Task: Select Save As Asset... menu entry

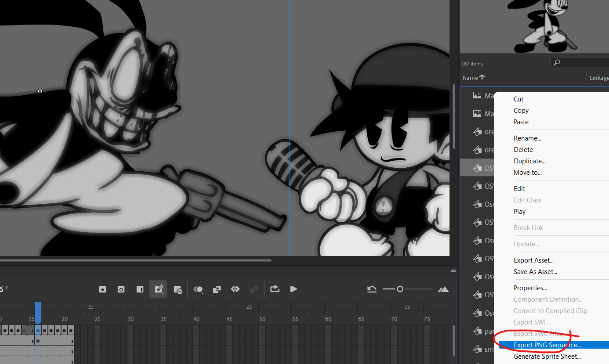Action: 535,272
